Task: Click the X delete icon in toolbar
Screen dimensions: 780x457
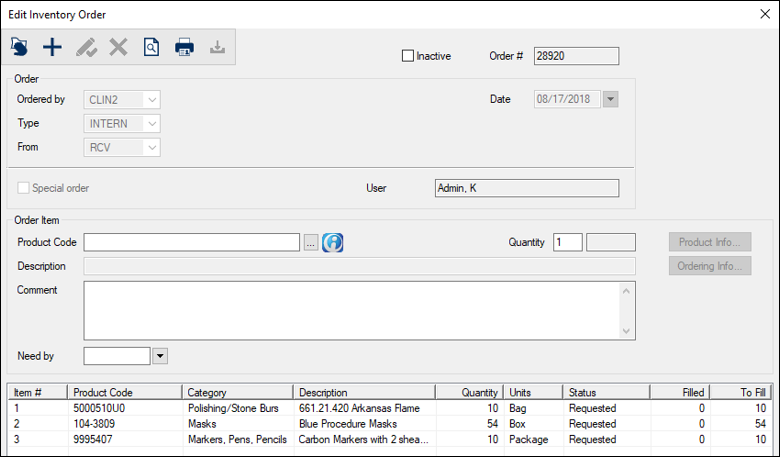Action: tap(118, 47)
